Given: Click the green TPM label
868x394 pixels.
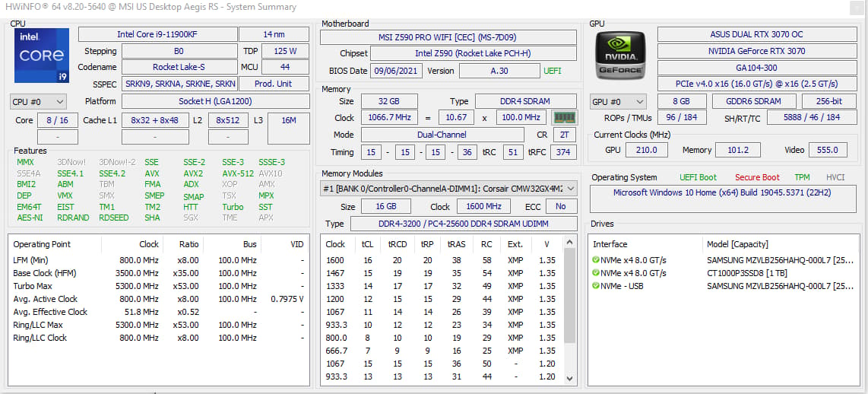Looking at the screenshot, I should pyautogui.click(x=802, y=177).
